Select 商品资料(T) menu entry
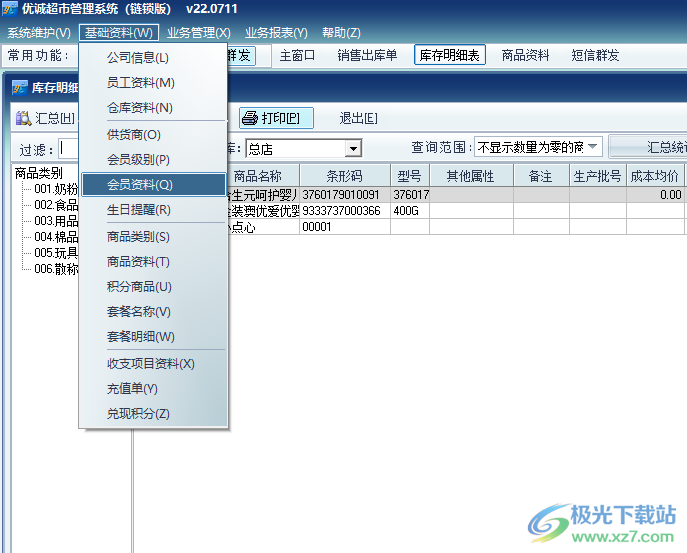This screenshot has width=687, height=553. (153, 262)
